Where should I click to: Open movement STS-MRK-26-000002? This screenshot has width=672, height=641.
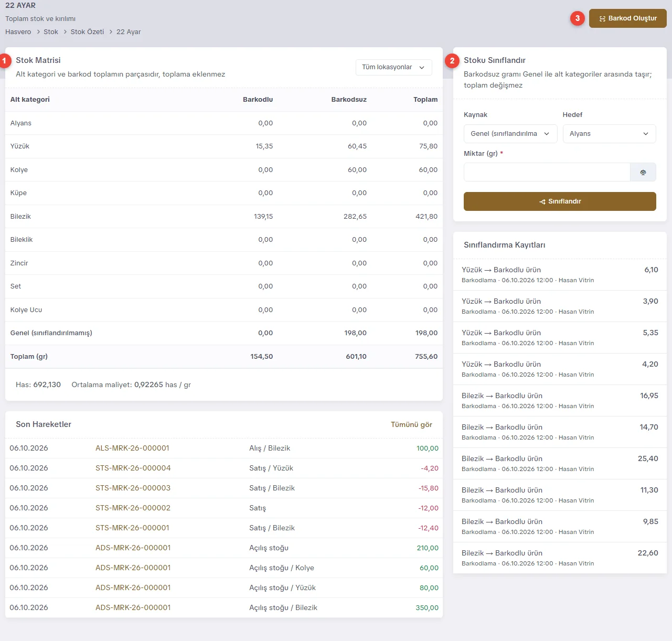[133, 508]
